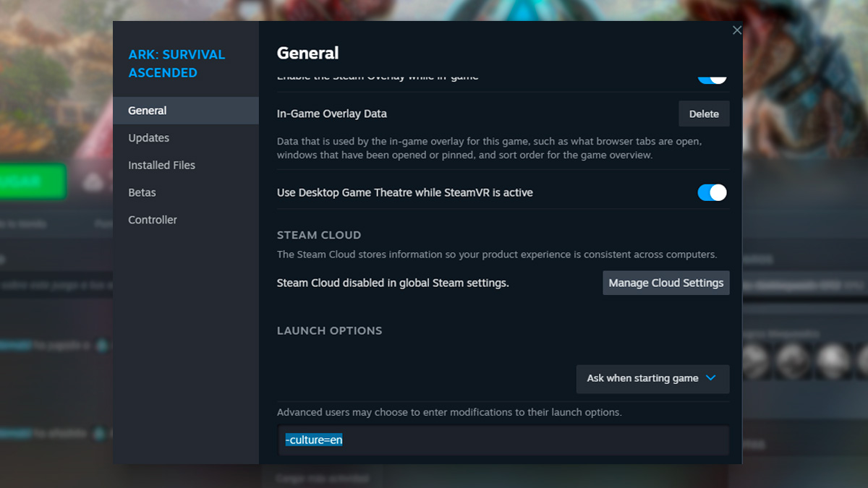This screenshot has height=488, width=868.
Task: Expand the 'Ask when starting game' dropdown
Action: click(652, 379)
